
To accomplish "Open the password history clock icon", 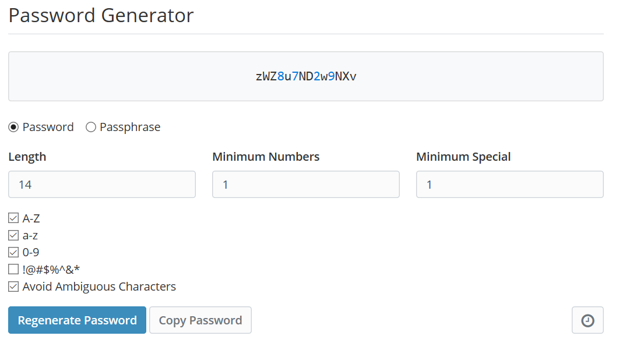I will (x=587, y=320).
